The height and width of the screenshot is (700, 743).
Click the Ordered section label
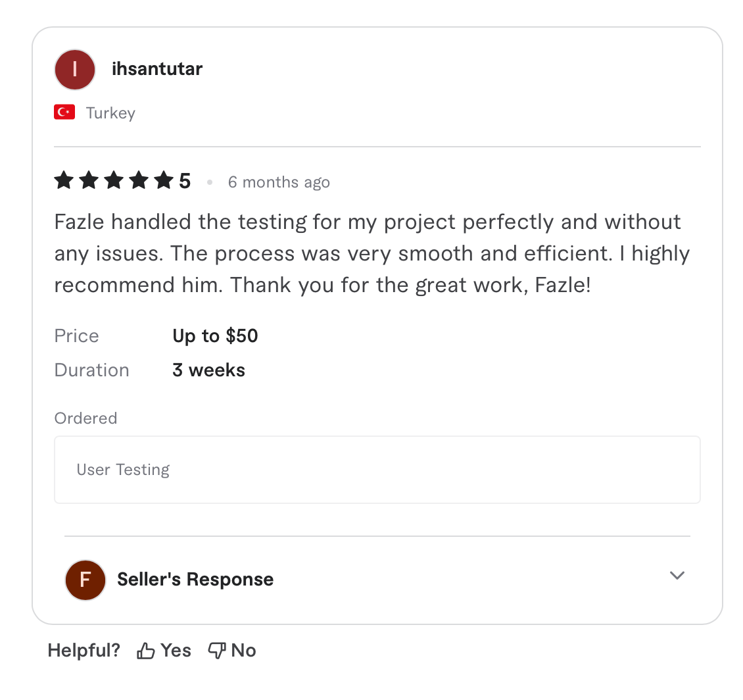pos(85,418)
